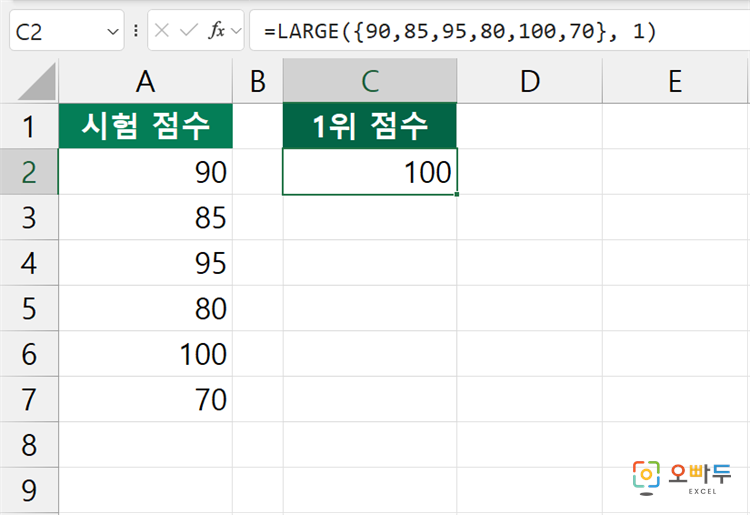The image size is (750, 515).
Task: Click the header cell '1위 점수'
Action: tap(370, 126)
